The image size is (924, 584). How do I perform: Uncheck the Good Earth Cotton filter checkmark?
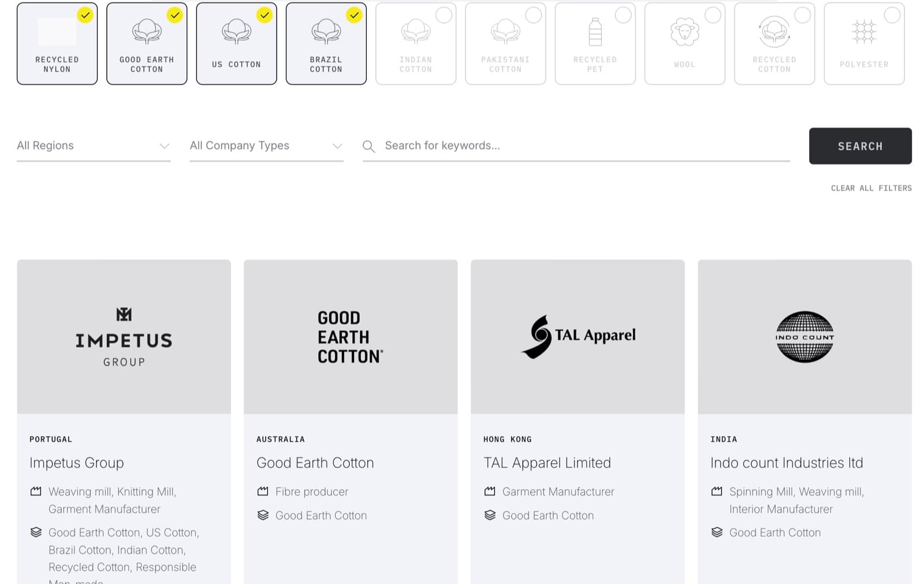175,16
